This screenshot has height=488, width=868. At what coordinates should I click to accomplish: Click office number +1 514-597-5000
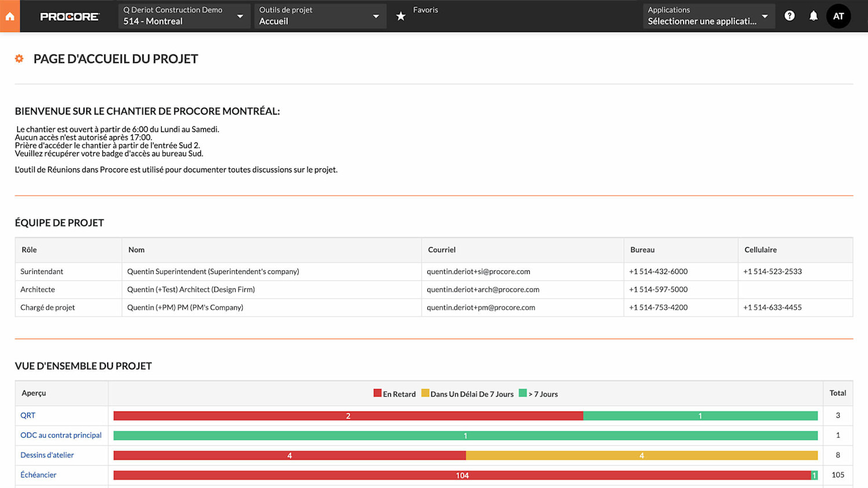coord(658,289)
